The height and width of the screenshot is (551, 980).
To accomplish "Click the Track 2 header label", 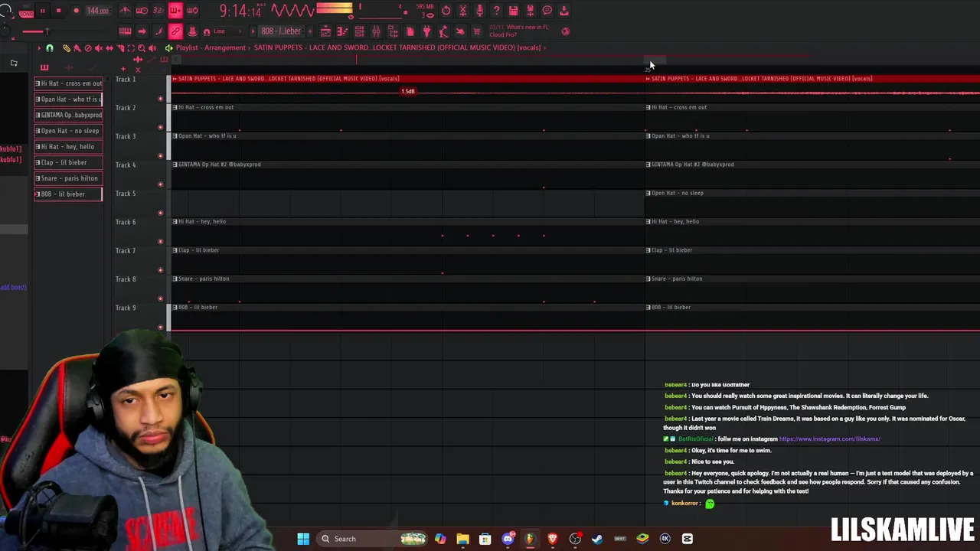I will pyautogui.click(x=126, y=108).
